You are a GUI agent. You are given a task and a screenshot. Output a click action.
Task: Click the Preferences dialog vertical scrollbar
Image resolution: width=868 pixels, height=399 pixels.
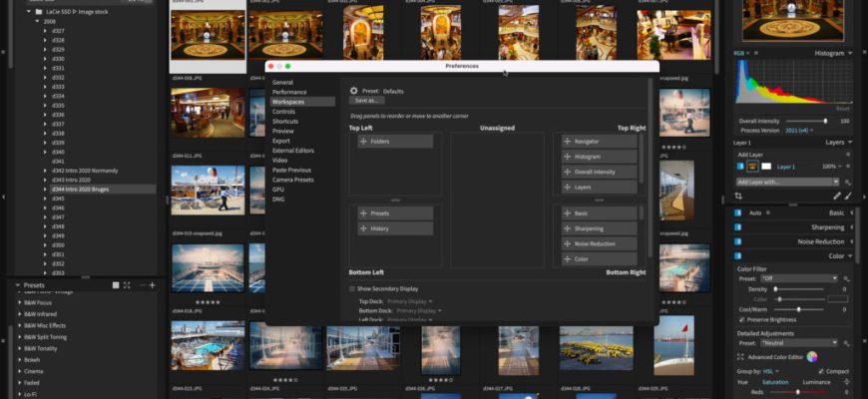coord(651,168)
